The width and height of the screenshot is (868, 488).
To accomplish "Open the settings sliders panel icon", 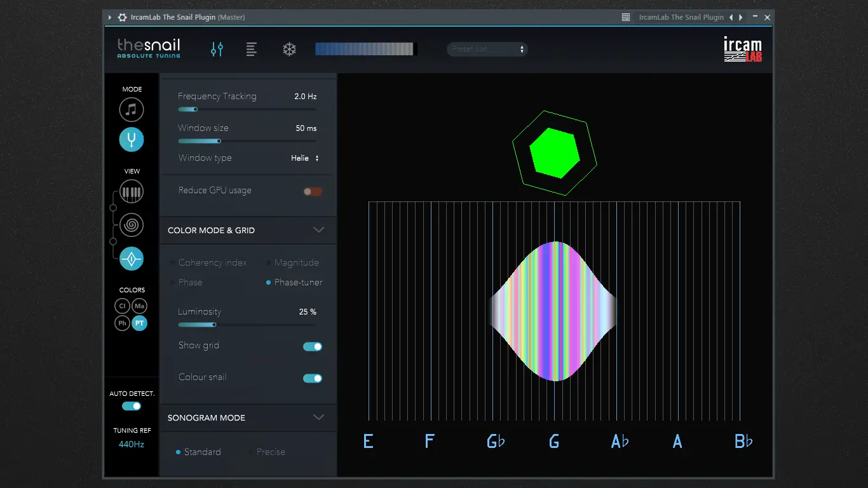I will pos(217,49).
